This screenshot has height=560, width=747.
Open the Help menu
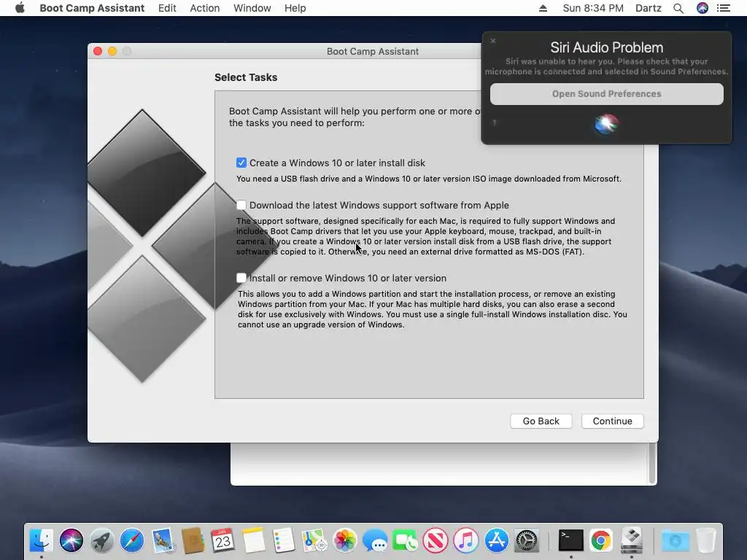pos(295,8)
